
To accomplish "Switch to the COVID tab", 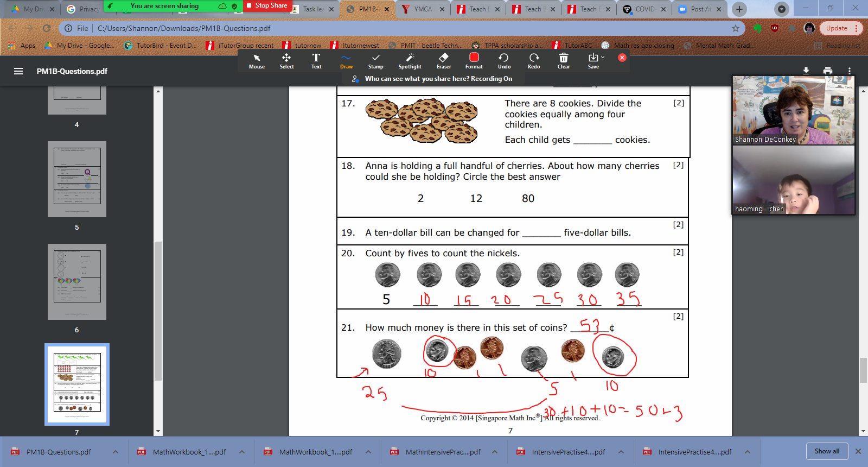I will tap(645, 9).
